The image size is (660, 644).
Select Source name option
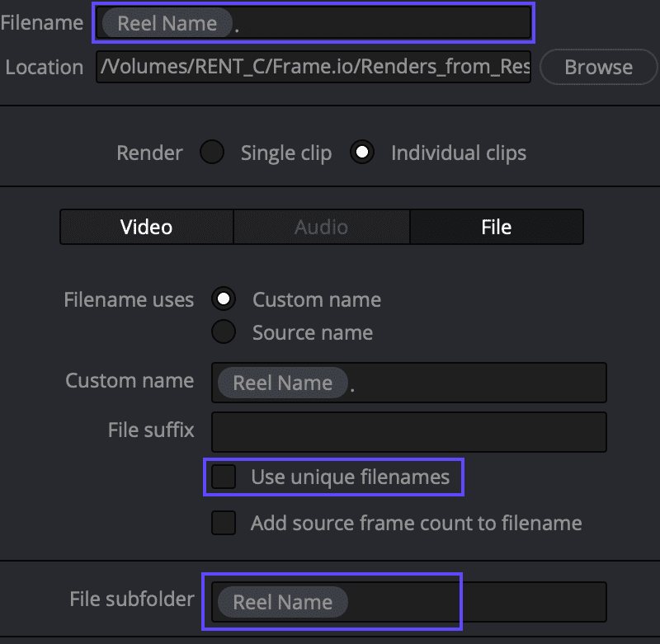coord(224,333)
